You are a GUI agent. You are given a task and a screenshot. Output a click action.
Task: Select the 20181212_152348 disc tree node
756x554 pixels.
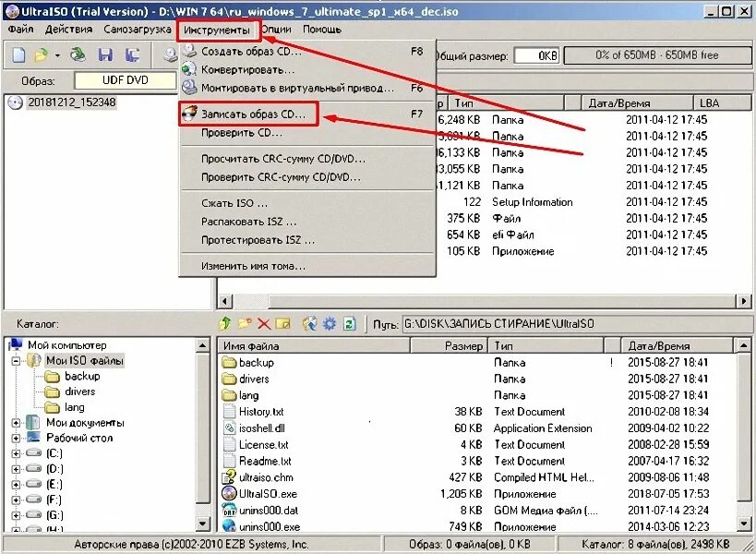71,102
